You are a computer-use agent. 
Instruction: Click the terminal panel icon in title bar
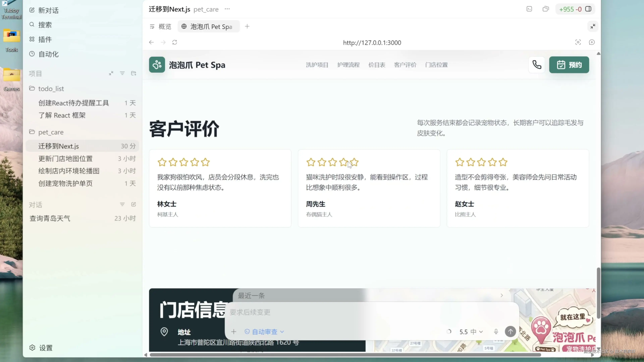click(529, 9)
